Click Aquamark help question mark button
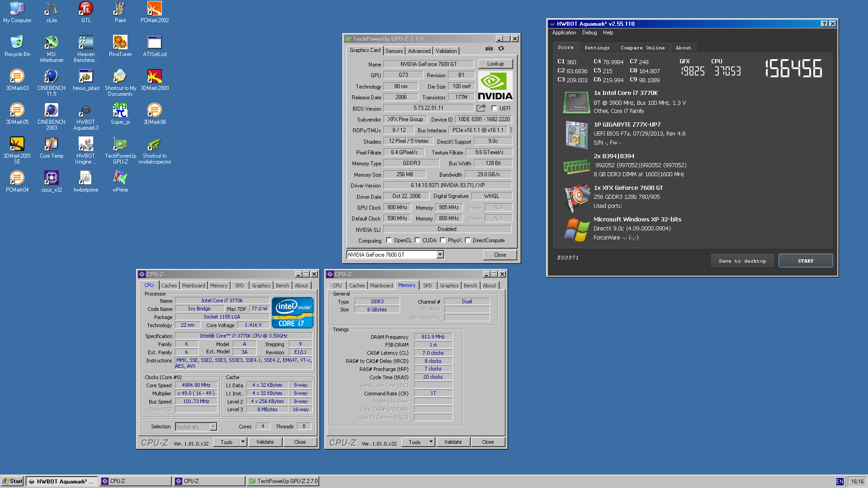 click(824, 24)
